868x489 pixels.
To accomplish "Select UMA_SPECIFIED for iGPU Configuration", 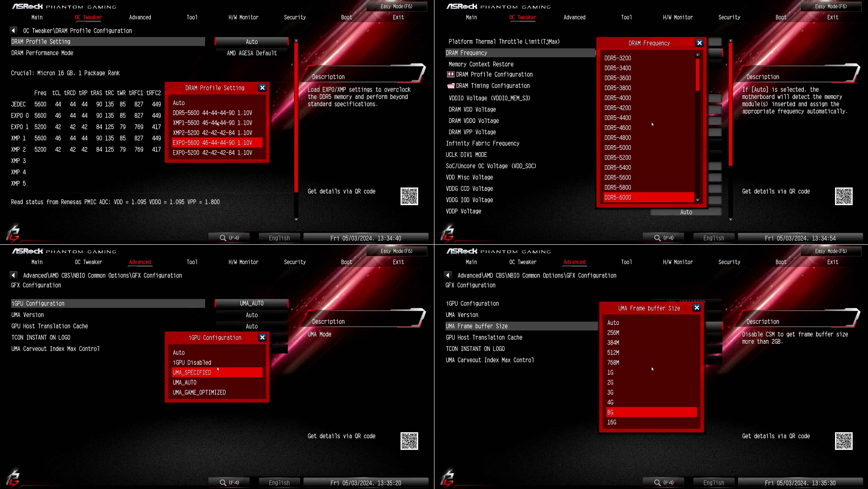I will point(217,372).
